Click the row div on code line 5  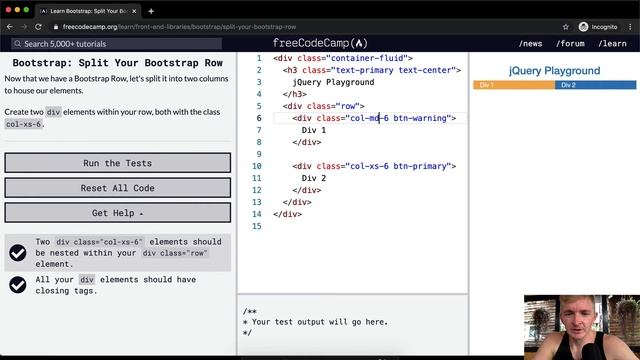323,106
